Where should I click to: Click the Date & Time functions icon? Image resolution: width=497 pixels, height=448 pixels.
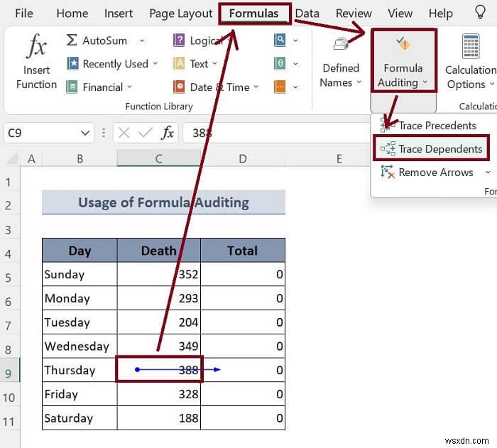(179, 87)
